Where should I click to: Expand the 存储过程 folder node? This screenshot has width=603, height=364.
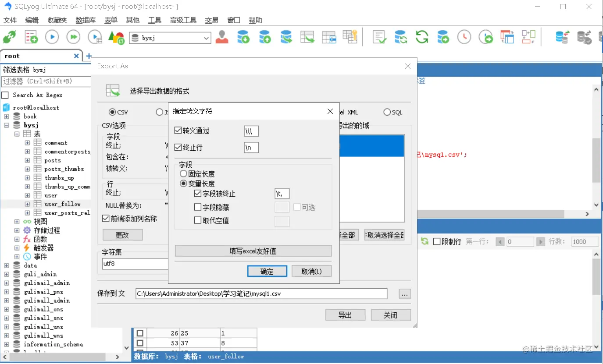[x=17, y=230]
